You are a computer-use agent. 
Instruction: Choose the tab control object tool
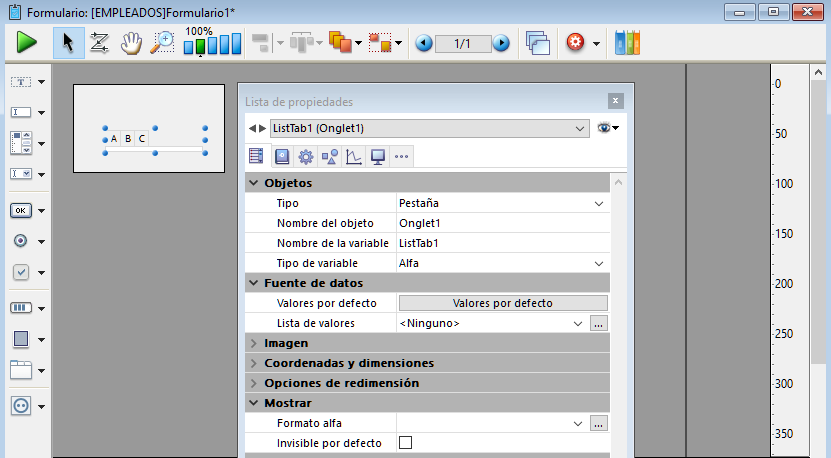click(21, 370)
